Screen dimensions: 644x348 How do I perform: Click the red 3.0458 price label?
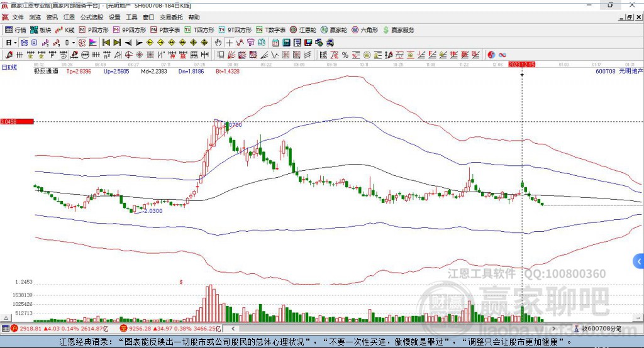(x=17, y=121)
